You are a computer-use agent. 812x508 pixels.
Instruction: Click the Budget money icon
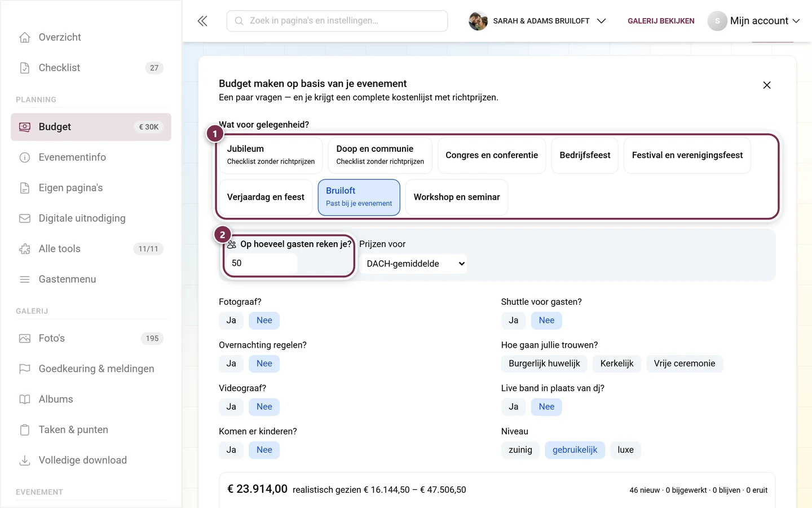25,127
